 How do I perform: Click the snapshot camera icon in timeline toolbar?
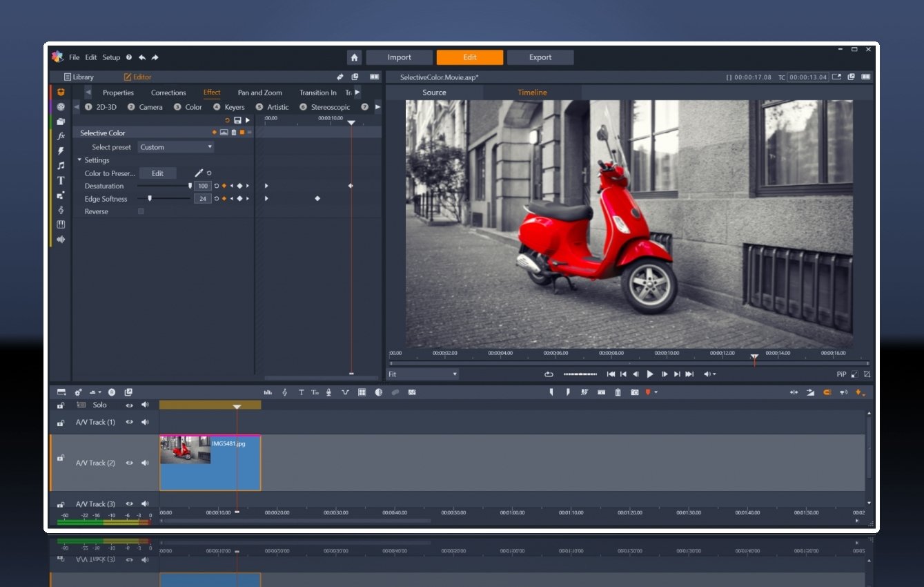click(x=635, y=392)
